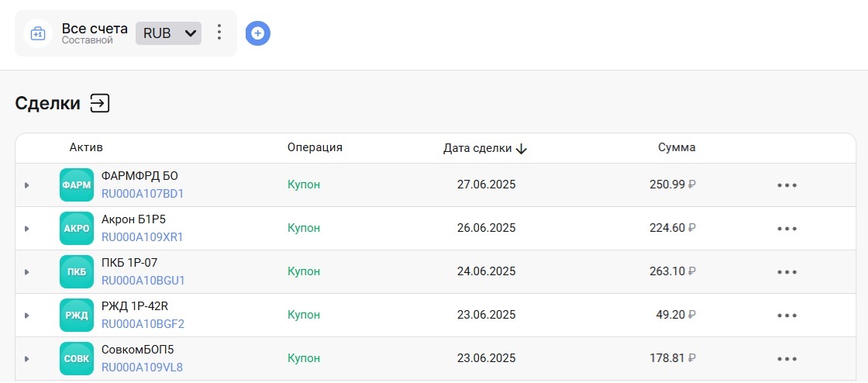Open the full Сделки list arrow icon
This screenshot has height=383, width=868.
[x=100, y=103]
